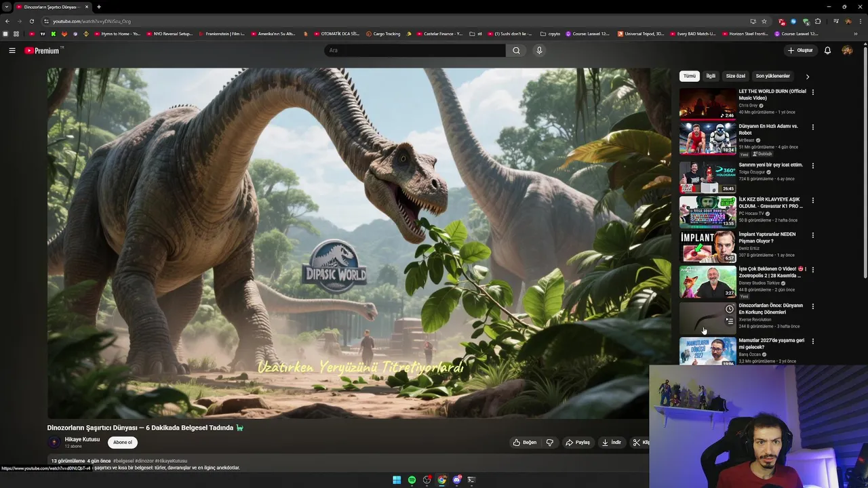
Task: Open the IMPLANT video thumbnail
Action: pyautogui.click(x=707, y=247)
